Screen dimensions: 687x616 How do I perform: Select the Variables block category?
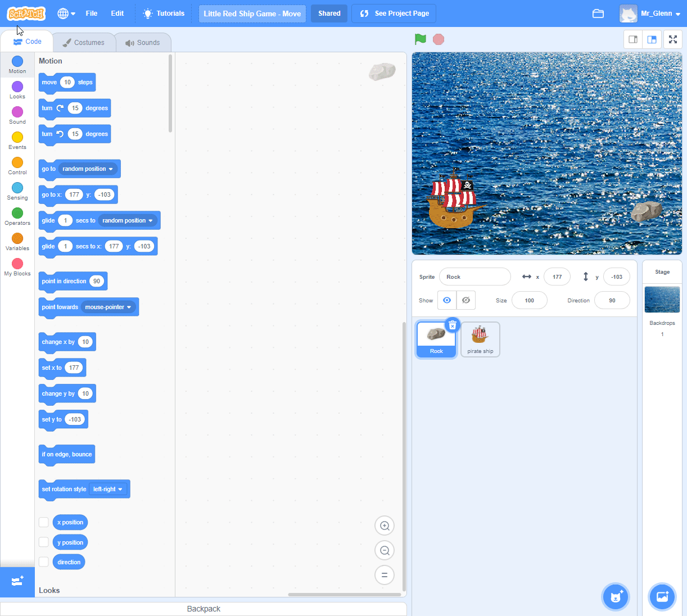17,242
